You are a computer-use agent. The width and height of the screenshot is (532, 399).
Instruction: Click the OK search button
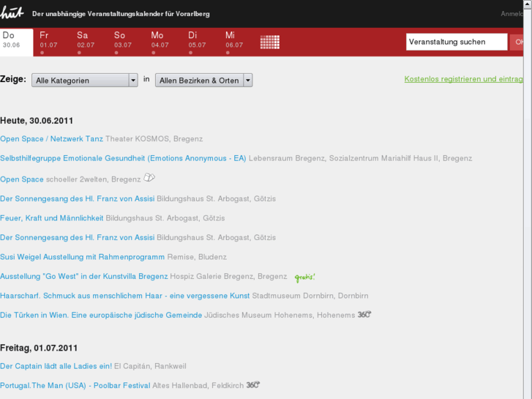tap(517, 42)
